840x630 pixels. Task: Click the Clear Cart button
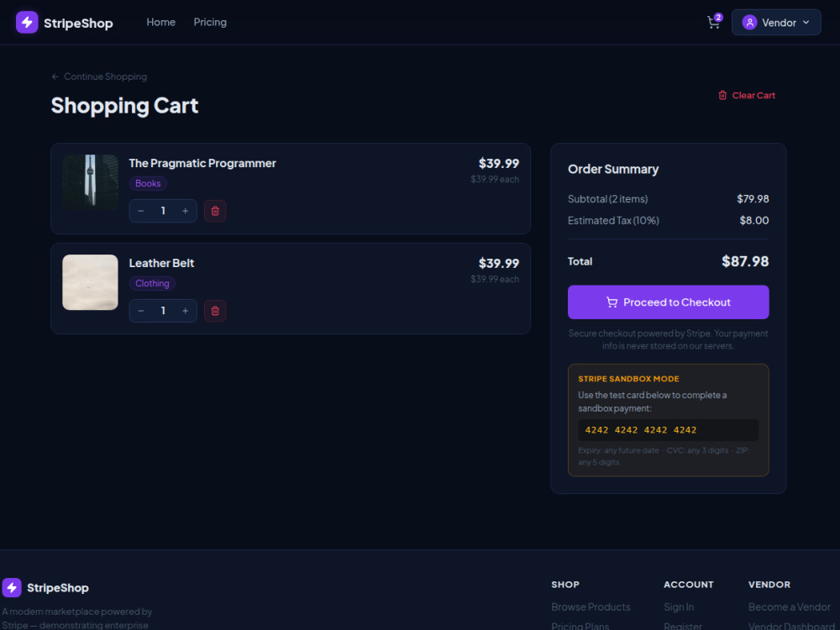click(x=746, y=96)
